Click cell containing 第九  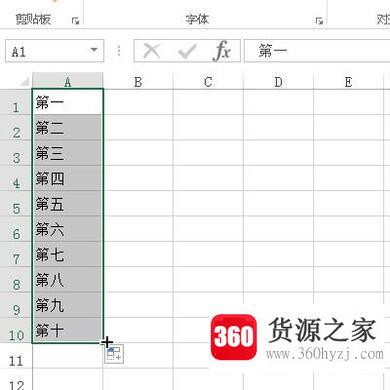[x=68, y=305]
